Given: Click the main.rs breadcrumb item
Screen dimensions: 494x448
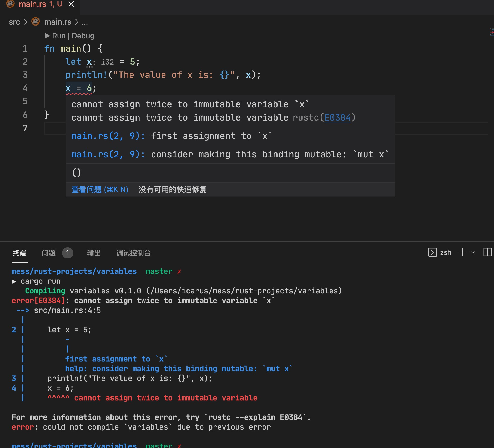Looking at the screenshot, I should point(58,22).
